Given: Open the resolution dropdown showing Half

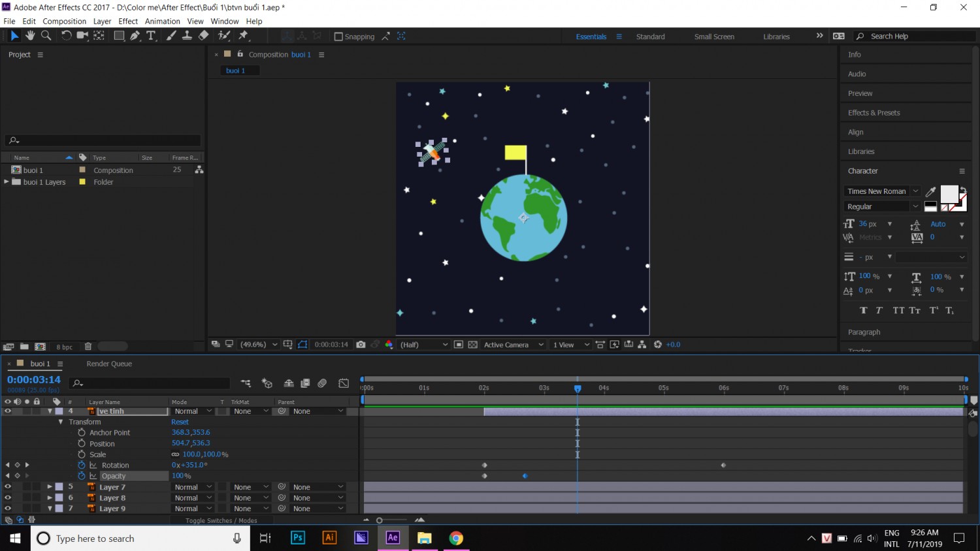Looking at the screenshot, I should coord(423,345).
